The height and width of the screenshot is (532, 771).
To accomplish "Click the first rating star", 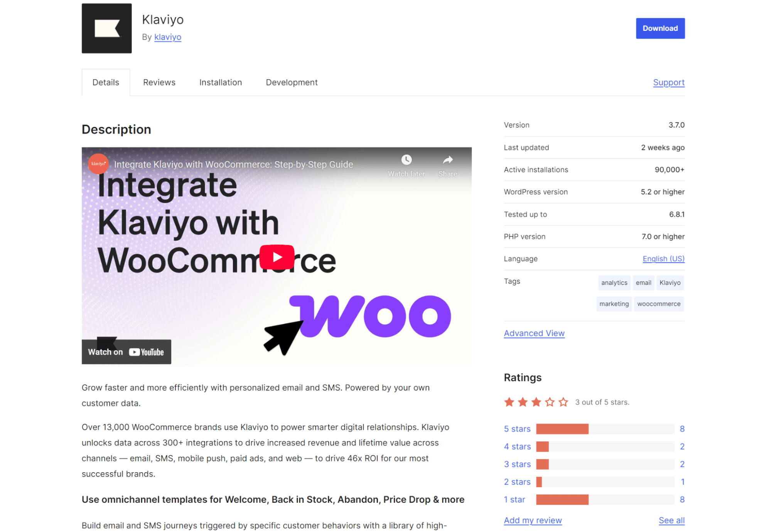I will click(x=509, y=402).
